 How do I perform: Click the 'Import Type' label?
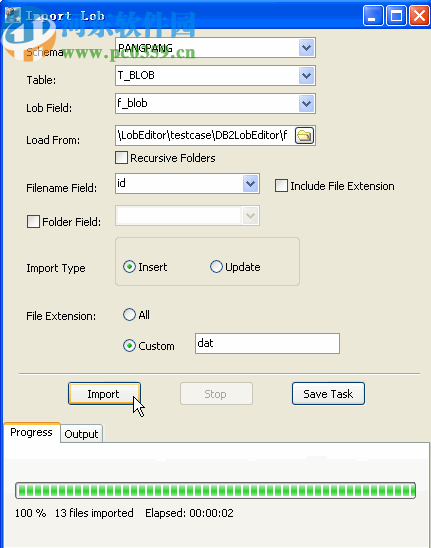pos(56,268)
